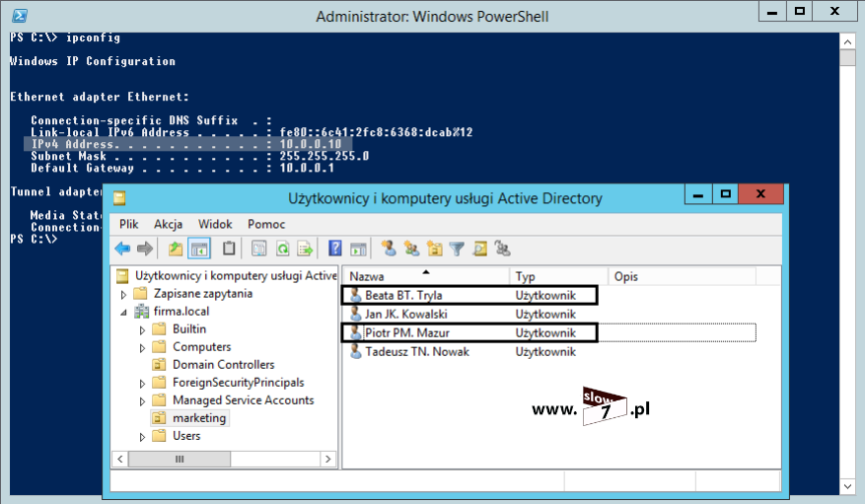865x504 pixels.
Task: Expand the Users container
Action: tap(142, 437)
